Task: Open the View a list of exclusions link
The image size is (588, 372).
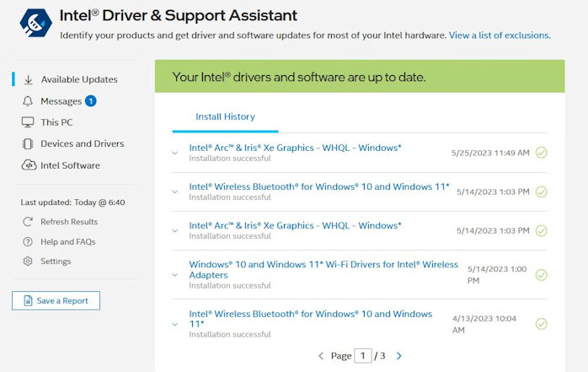Action: click(500, 35)
